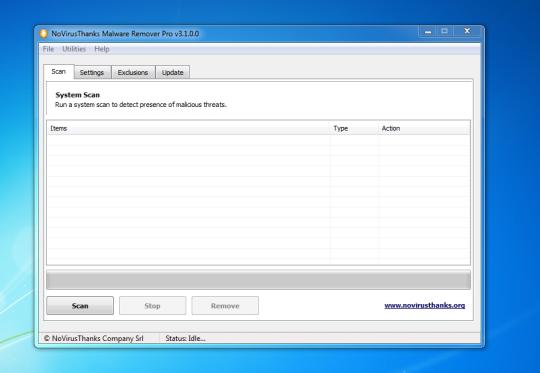Screen dimensions: 540x373
Task: Open the Exclusions tab
Action: (x=133, y=72)
